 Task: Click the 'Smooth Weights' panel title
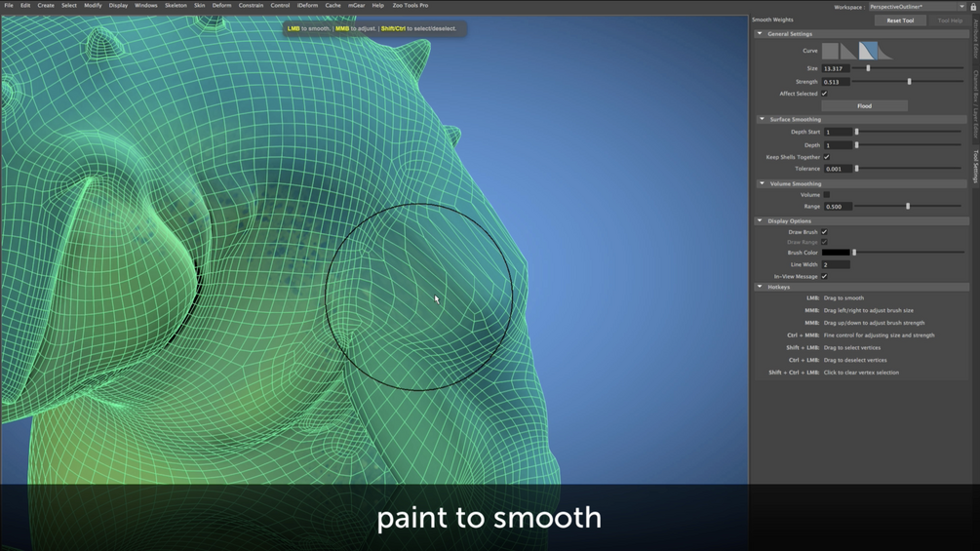point(772,20)
